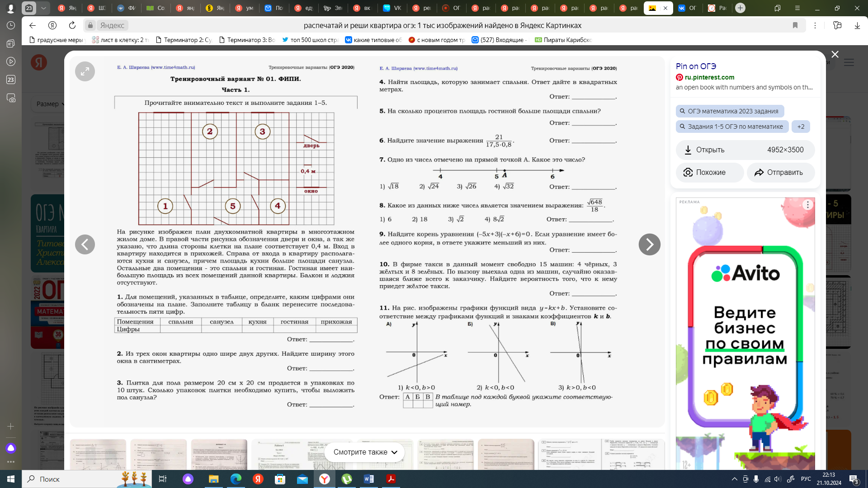Viewport: 868px width, 488px height.
Task: Open Windows notification center
Action: pyautogui.click(x=854, y=479)
